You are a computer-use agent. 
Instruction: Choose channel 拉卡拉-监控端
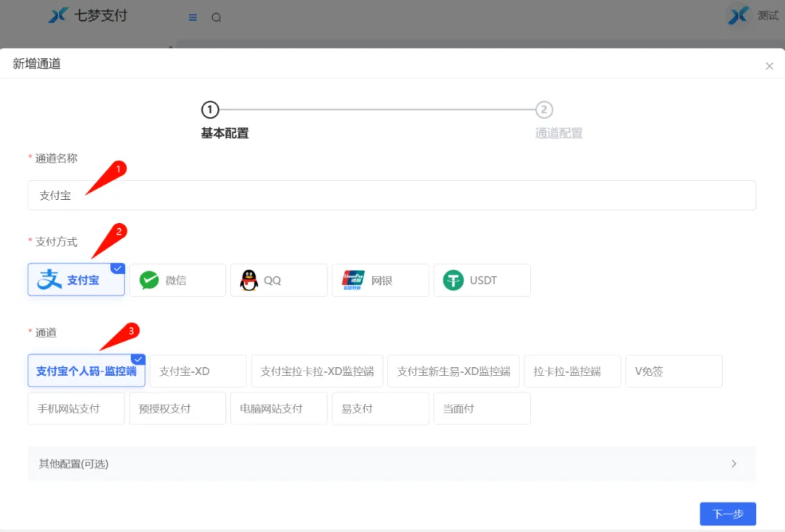click(x=572, y=371)
